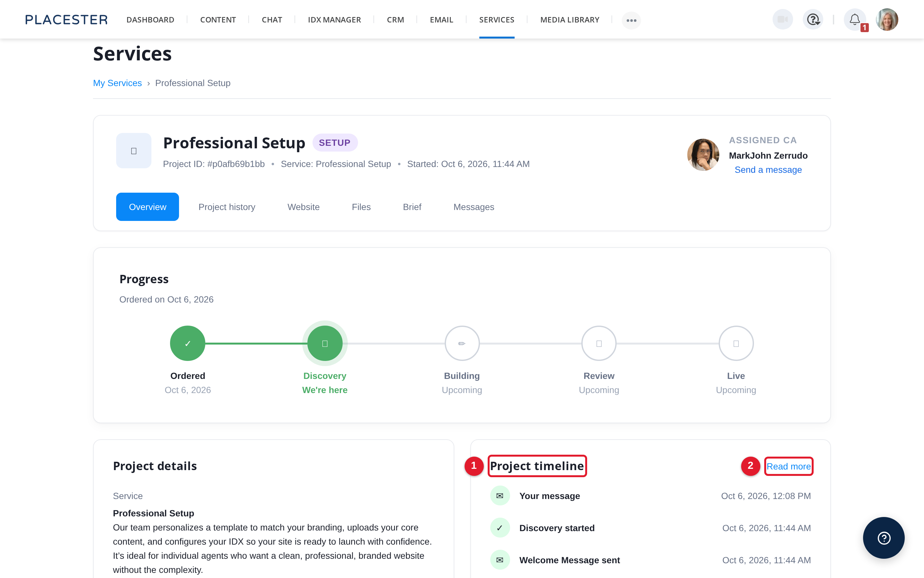The height and width of the screenshot is (578, 924).
Task: Click the Live step circle
Action: pos(736,343)
